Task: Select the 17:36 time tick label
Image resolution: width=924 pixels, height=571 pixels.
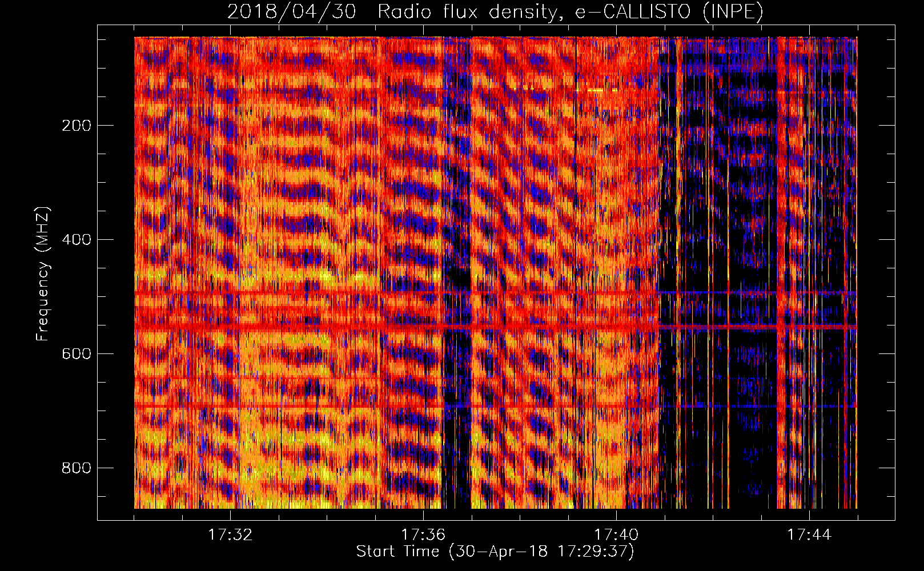Action: pyautogui.click(x=423, y=535)
